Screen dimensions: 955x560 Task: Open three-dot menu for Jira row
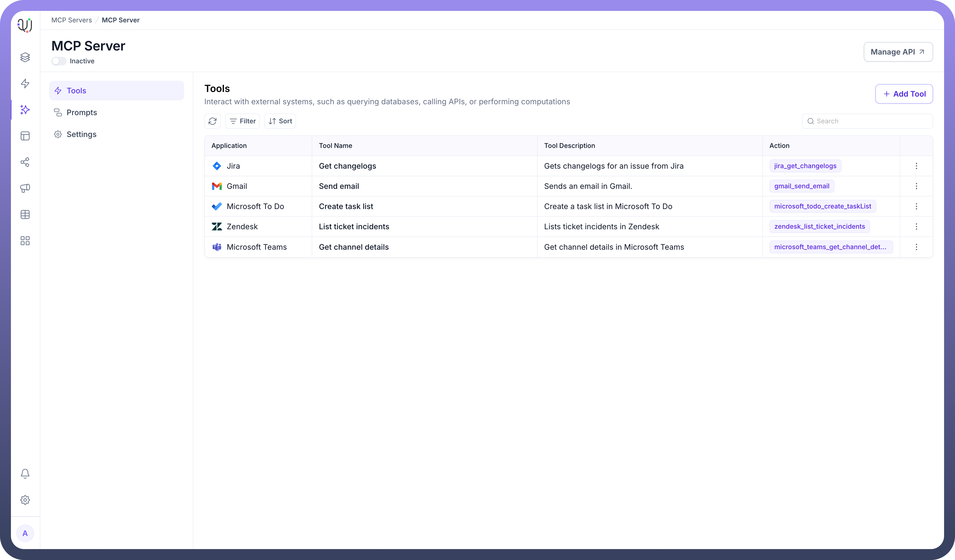coord(916,166)
